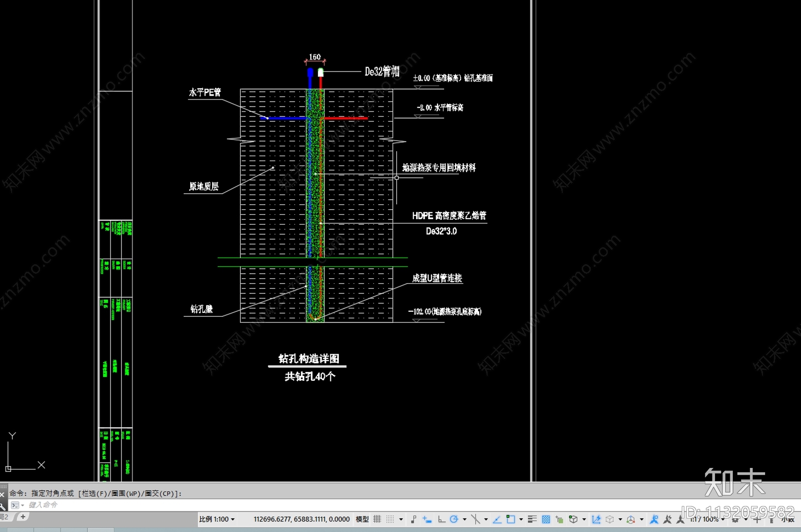Viewport: 801px width, 532px height.
Task: Select the 钻孔构造详图 title text
Action: [x=309, y=358]
